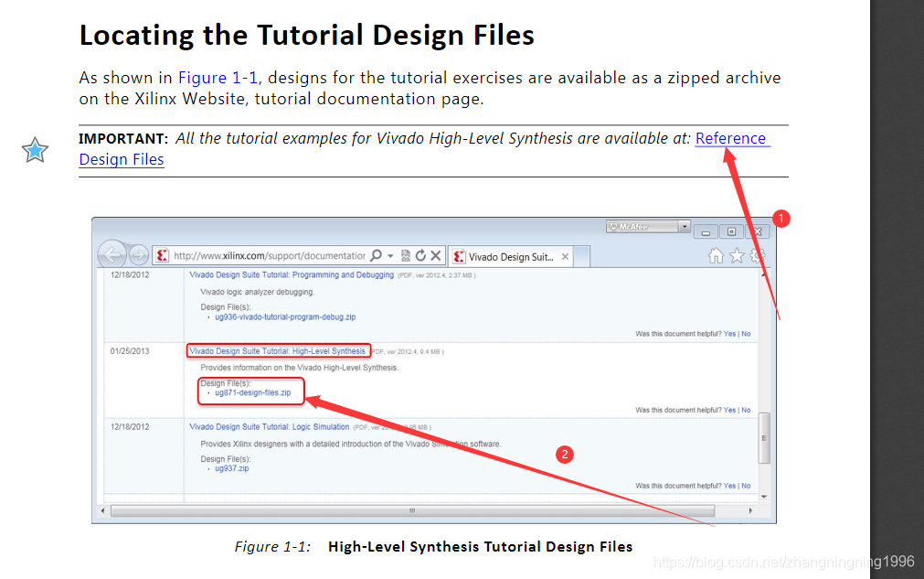Screen dimensions: 924x579
Task: Click the Figure 1-1 caption text
Action: click(x=434, y=547)
